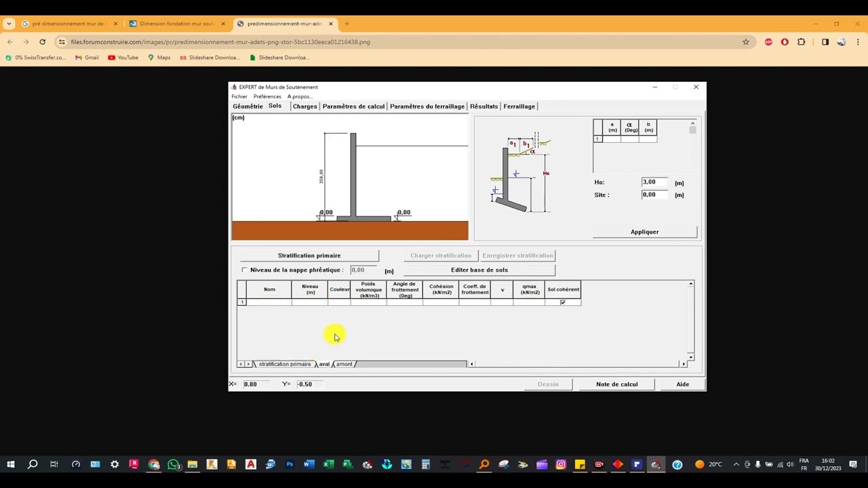The width and height of the screenshot is (868, 488).
Task: Click Stratification primaire button
Action: pos(309,256)
